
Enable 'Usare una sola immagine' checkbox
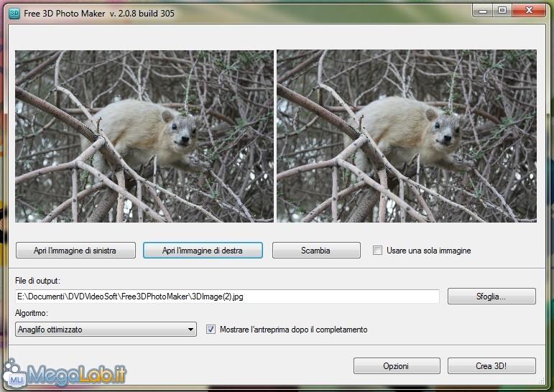point(377,251)
